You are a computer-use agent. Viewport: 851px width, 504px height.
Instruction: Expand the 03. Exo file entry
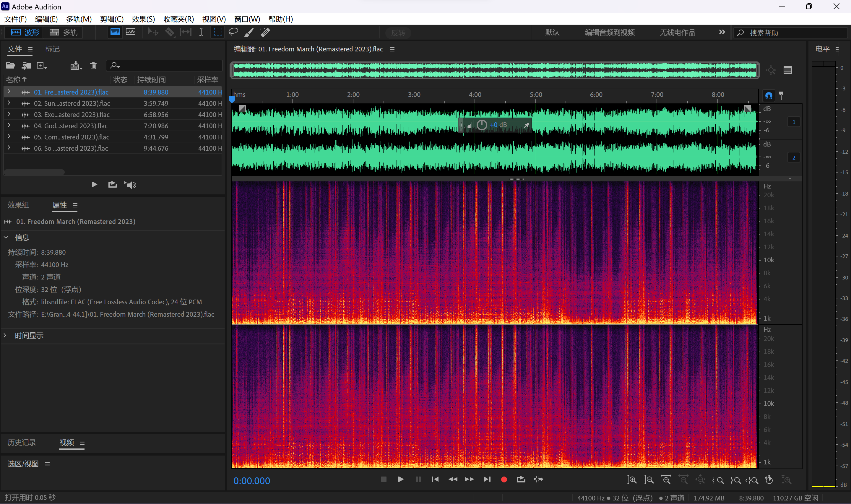click(x=9, y=114)
